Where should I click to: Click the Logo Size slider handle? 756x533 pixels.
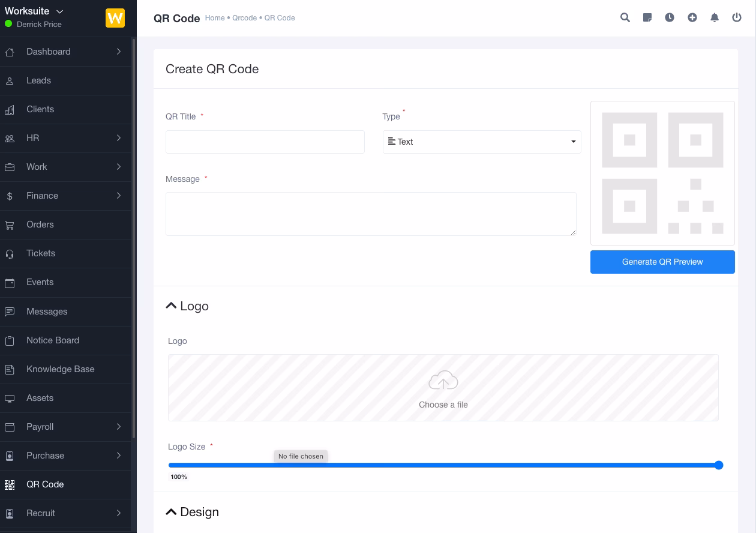coord(719,465)
